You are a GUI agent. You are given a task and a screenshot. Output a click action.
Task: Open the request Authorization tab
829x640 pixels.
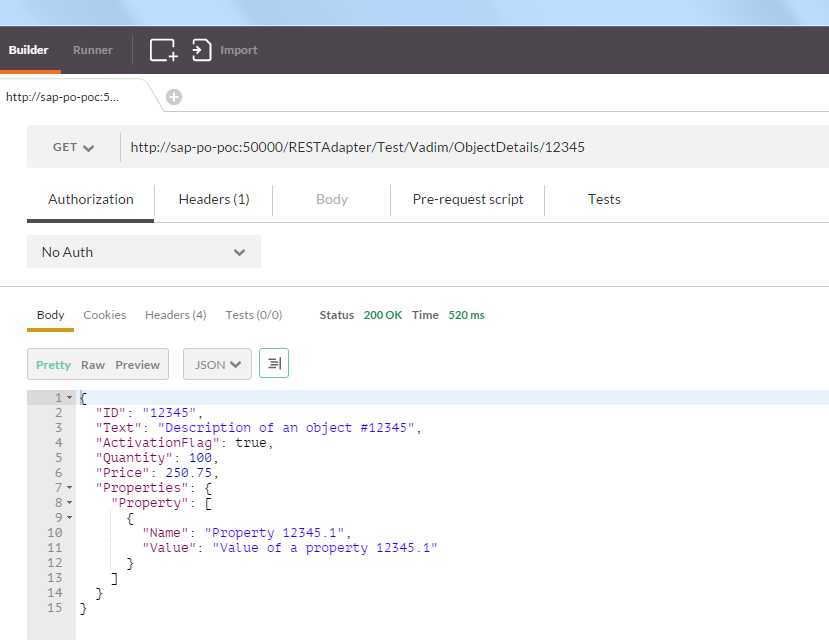(90, 199)
